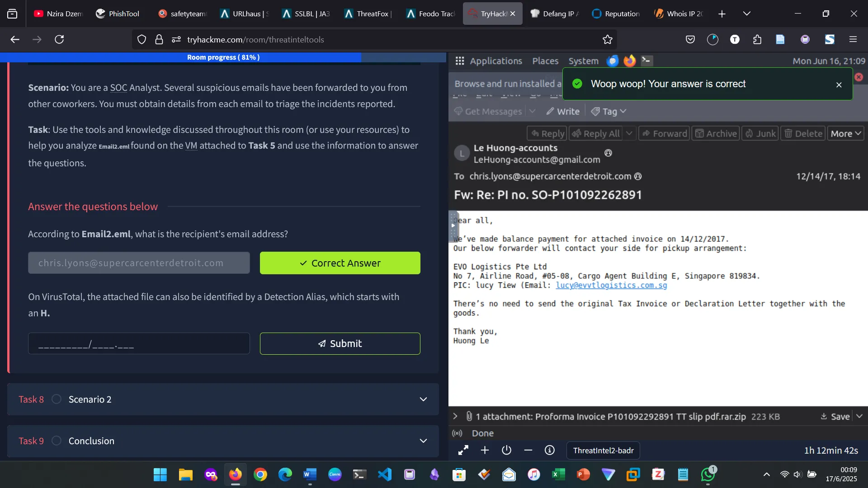Toggle the Task 8 Scenario 2 completion circle
The image size is (868, 488).
coord(57,399)
